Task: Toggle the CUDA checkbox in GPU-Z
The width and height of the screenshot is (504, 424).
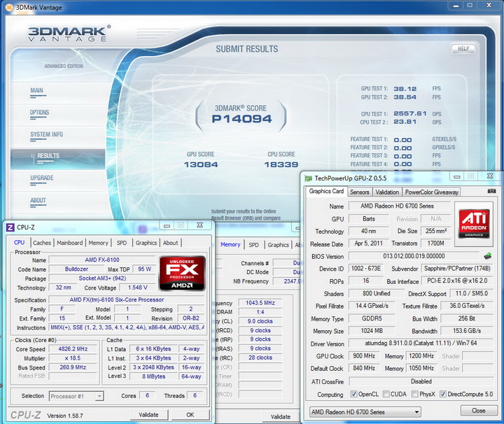Action: point(386,394)
